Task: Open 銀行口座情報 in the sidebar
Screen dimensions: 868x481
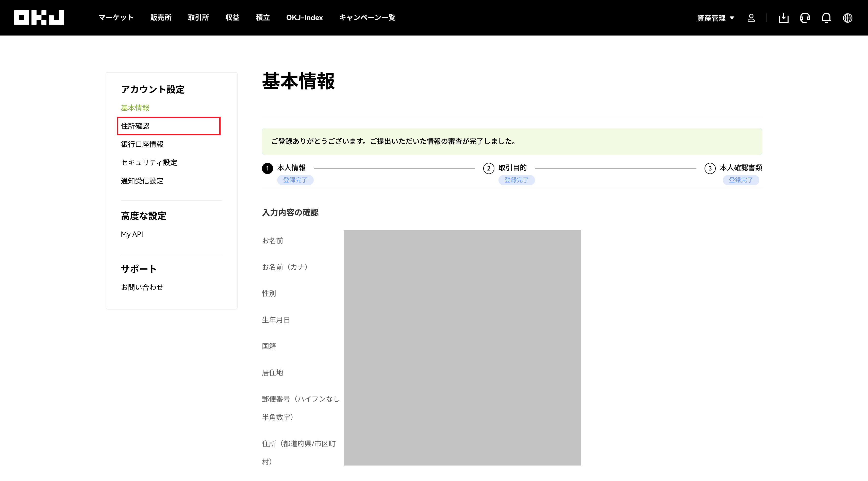Action: tap(142, 144)
